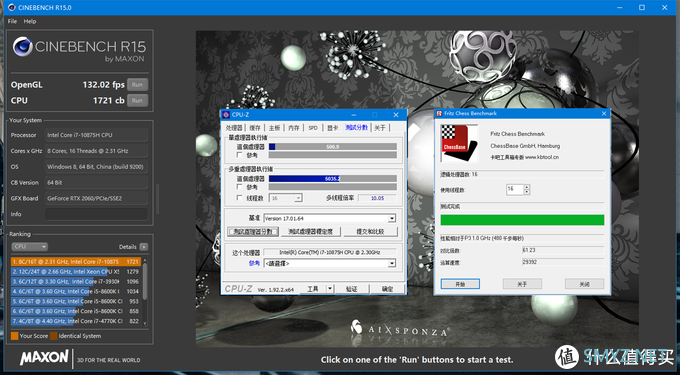
Task: Click green progress bar in Fritz window
Action: tap(522, 220)
